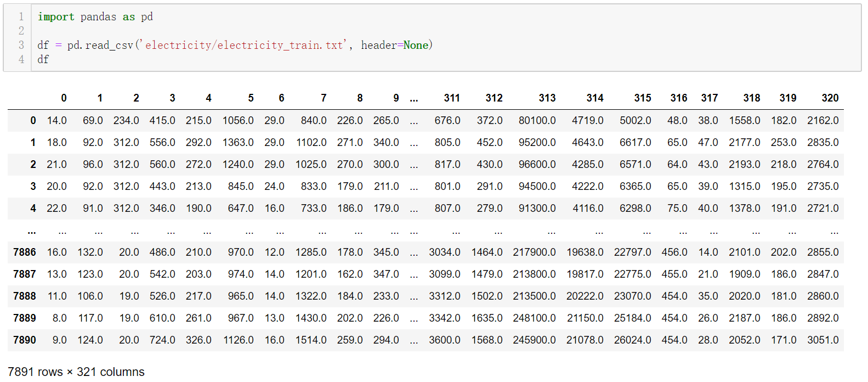Click the cell with value 1363.0
This screenshot has width=868, height=382.
[x=238, y=142]
